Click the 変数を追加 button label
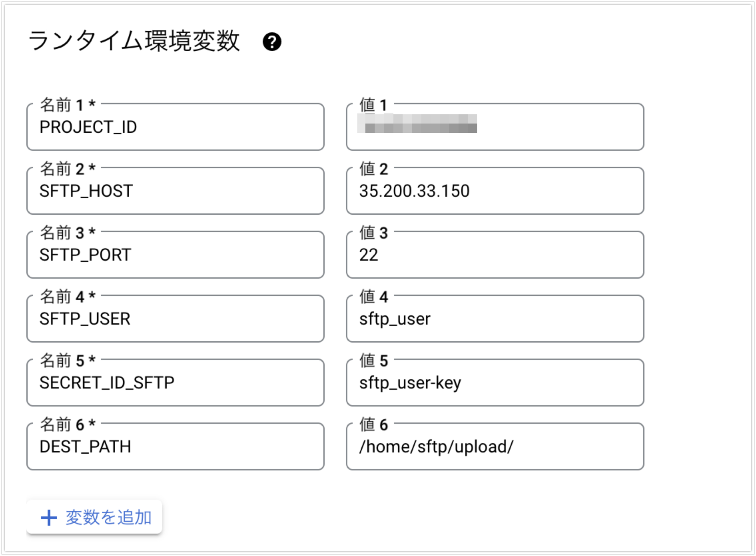Image resolution: width=756 pixels, height=556 pixels. (109, 517)
